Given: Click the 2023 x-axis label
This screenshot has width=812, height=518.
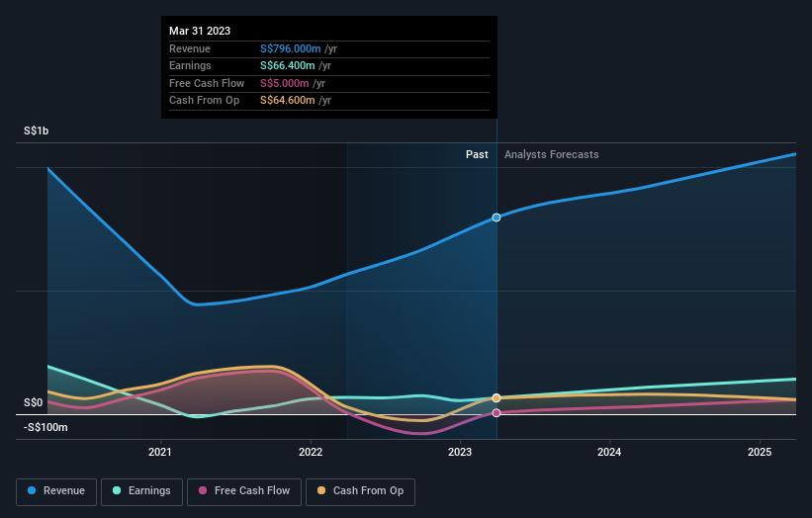Looking at the screenshot, I should 460,452.
